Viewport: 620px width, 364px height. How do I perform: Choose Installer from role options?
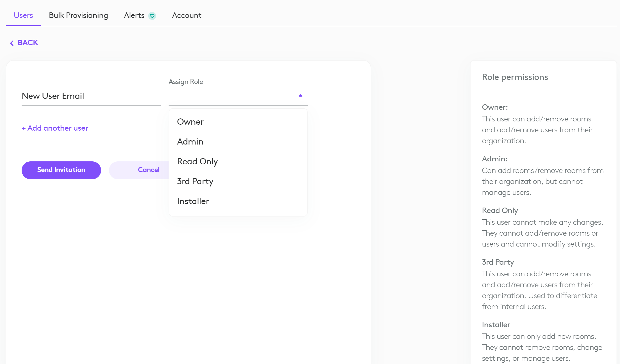(x=193, y=201)
